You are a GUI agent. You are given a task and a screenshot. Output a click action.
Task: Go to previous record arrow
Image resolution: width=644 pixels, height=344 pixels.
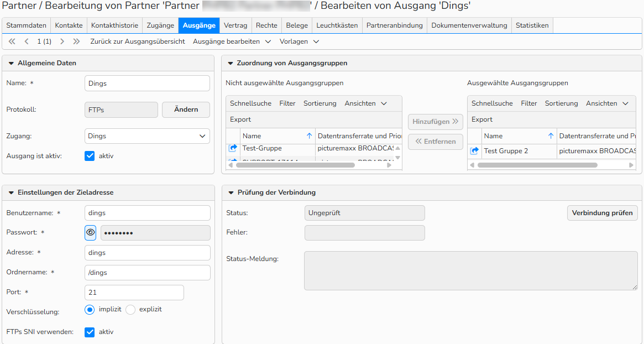point(27,41)
